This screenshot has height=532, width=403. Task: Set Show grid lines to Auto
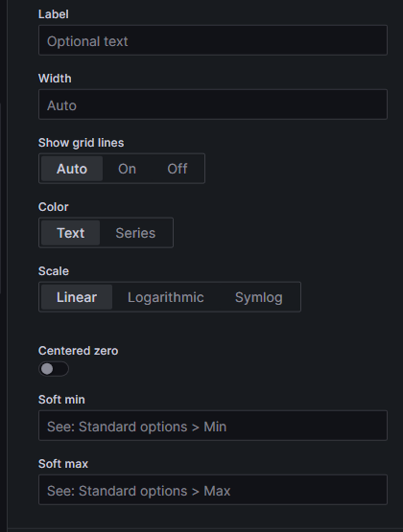(x=72, y=169)
